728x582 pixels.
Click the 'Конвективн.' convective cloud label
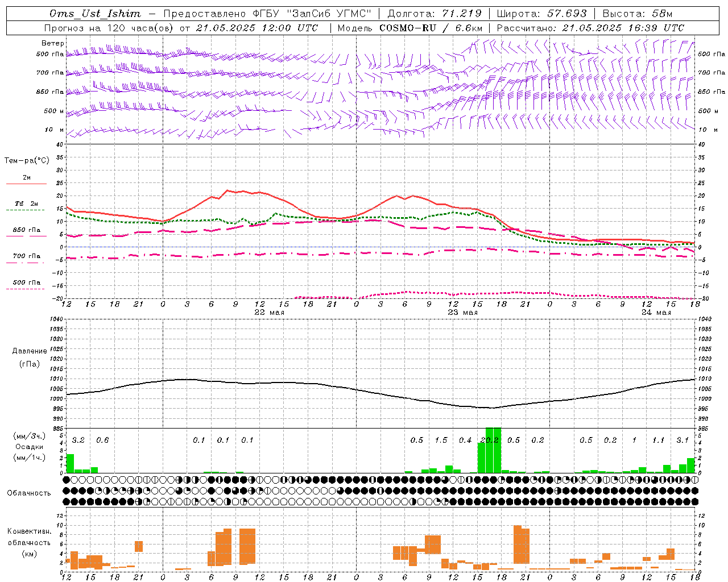click(x=30, y=531)
